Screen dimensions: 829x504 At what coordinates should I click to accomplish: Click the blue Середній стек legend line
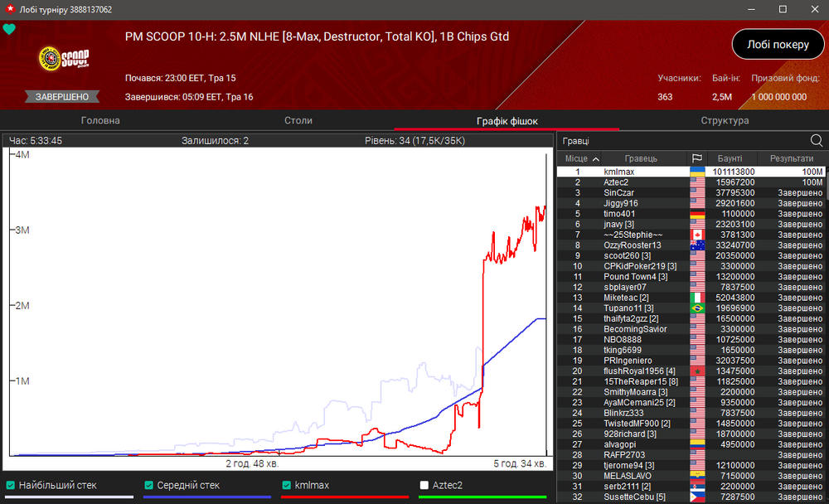pos(207,497)
